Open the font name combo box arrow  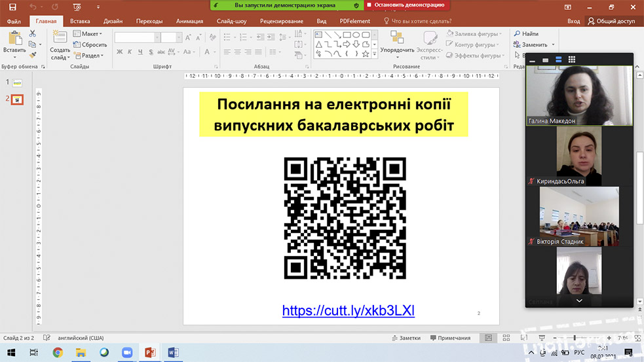pyautogui.click(x=157, y=38)
